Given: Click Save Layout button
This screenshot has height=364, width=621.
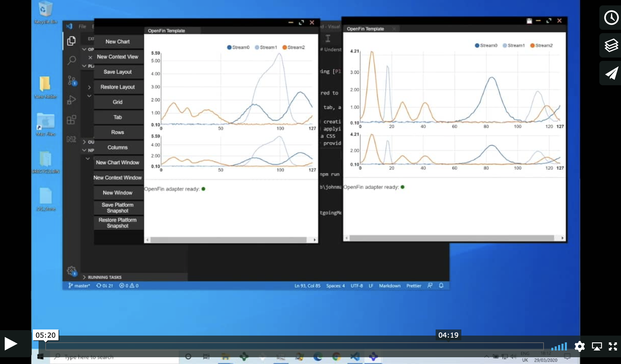Looking at the screenshot, I should coord(118,72).
